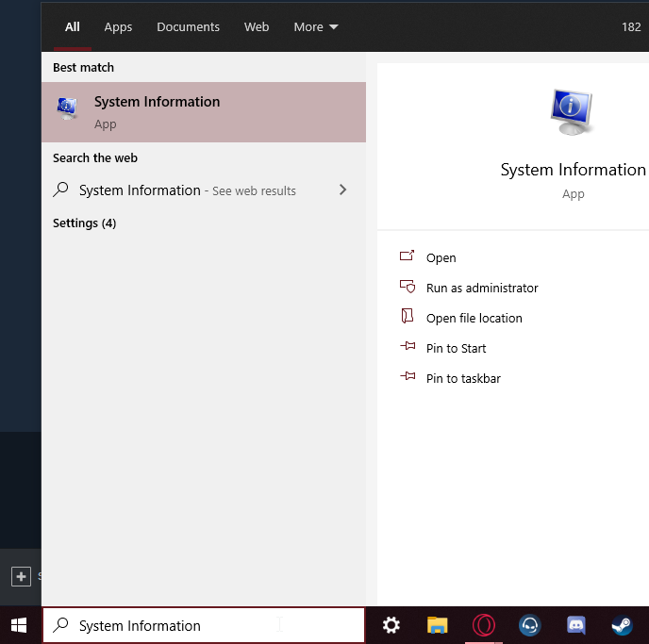Choose Run as administrator
The width and height of the screenshot is (649, 644).
coord(482,288)
